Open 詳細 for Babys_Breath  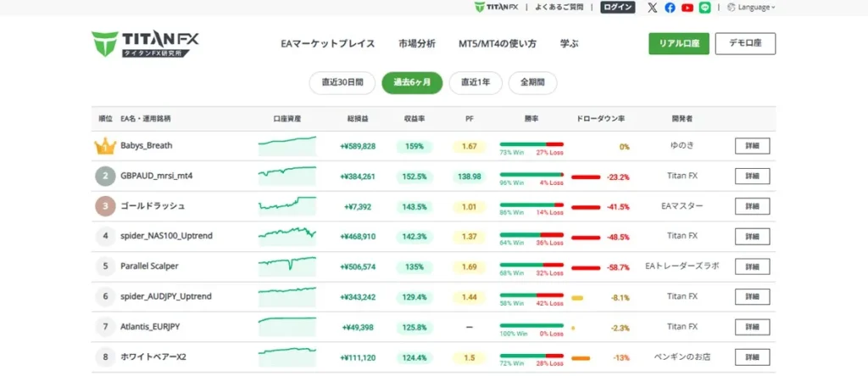pyautogui.click(x=753, y=146)
